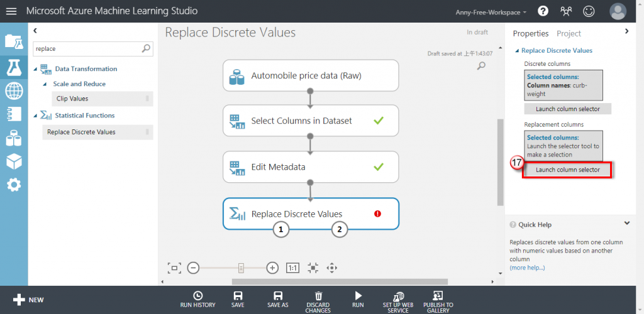This screenshot has height=314, width=644.
Task: Click the center canvas icon
Action: click(313, 268)
